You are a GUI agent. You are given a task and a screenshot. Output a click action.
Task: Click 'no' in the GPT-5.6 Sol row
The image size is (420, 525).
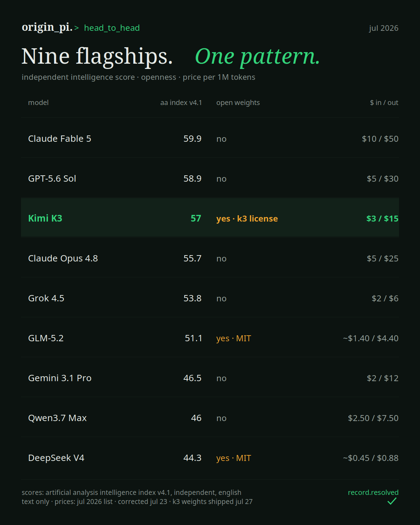coord(222,179)
